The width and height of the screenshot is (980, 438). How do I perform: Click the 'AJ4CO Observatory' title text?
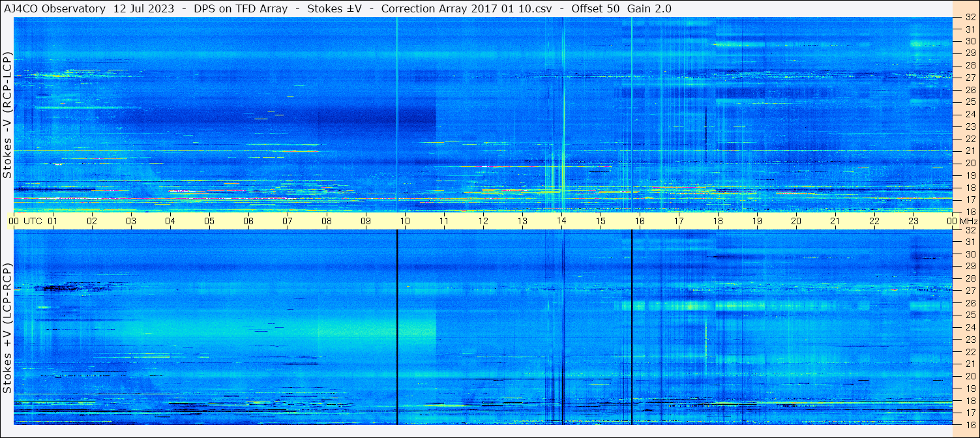[54, 8]
